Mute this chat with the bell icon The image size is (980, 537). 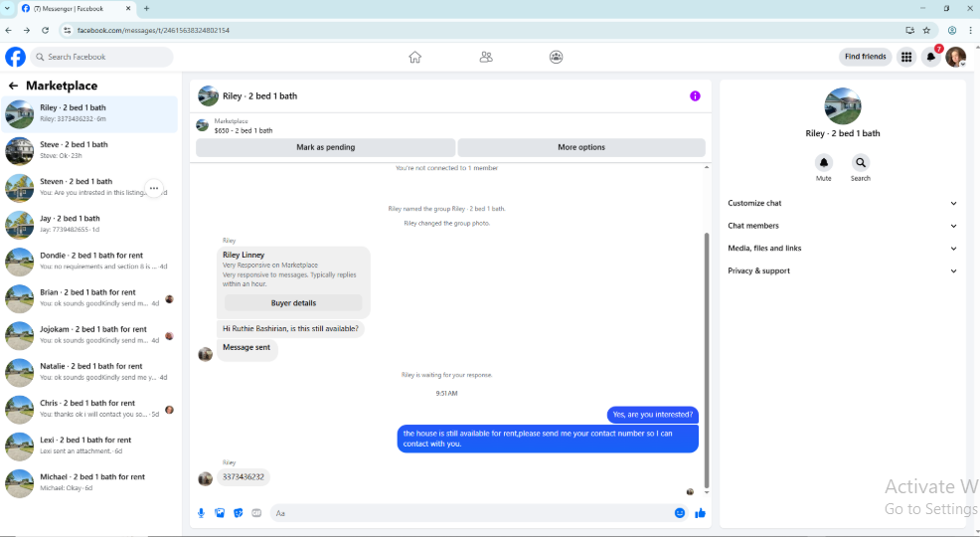824,162
